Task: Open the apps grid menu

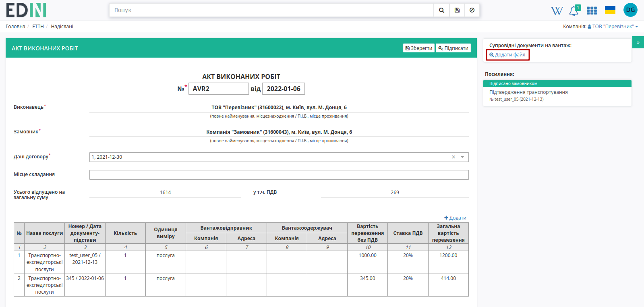Action: tap(592, 10)
